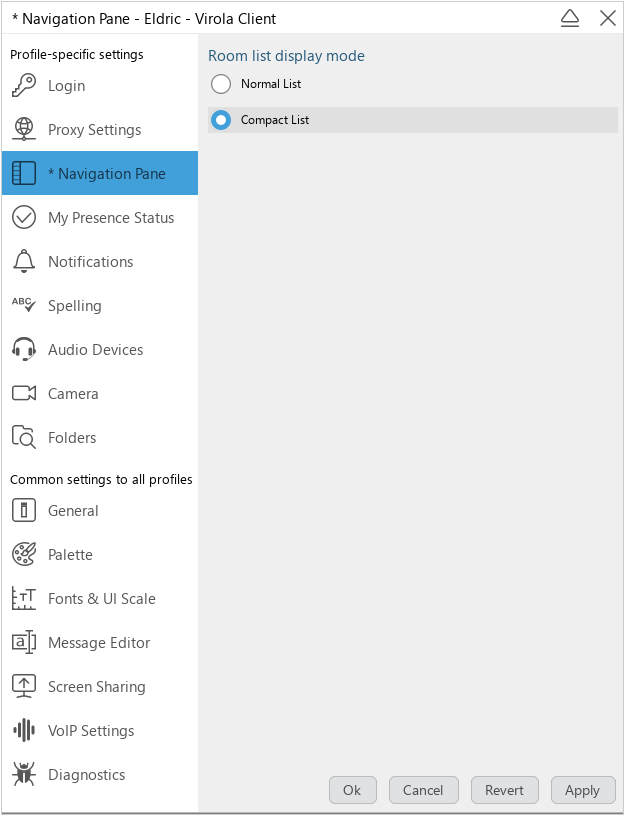
Task: Click the VoIP Settings waveform icon
Action: click(24, 731)
